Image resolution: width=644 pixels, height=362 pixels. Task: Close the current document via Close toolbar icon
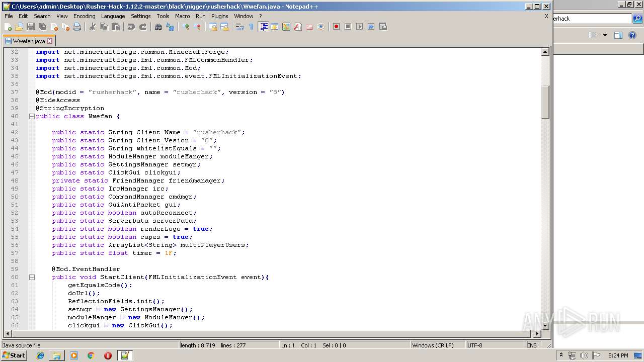click(54, 27)
